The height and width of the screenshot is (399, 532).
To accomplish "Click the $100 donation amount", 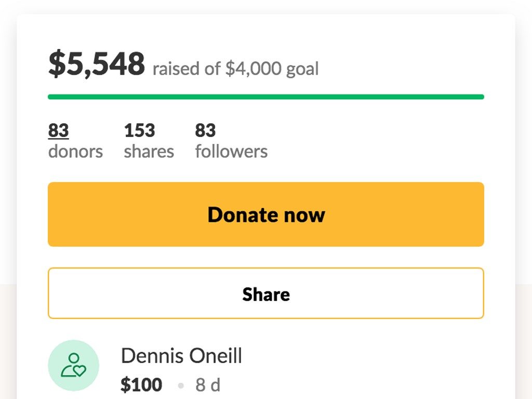I will (141, 385).
